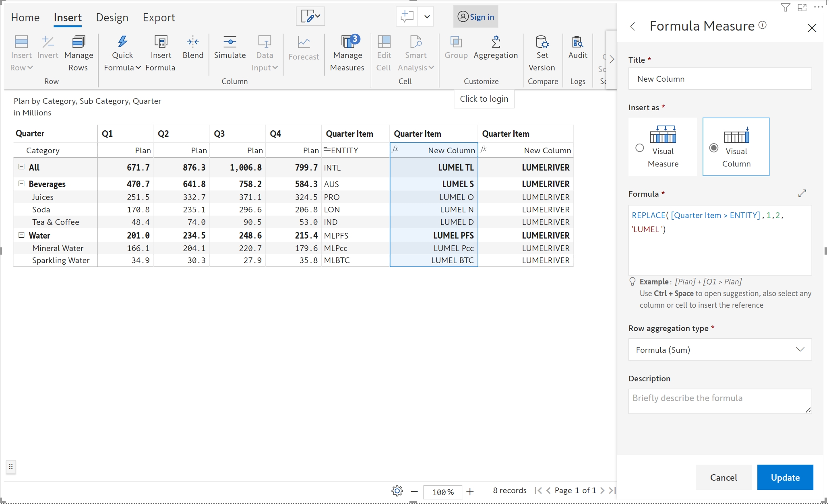Image resolution: width=829 pixels, height=504 pixels.
Task: Click the Aggregation sigma icon
Action: tap(496, 42)
